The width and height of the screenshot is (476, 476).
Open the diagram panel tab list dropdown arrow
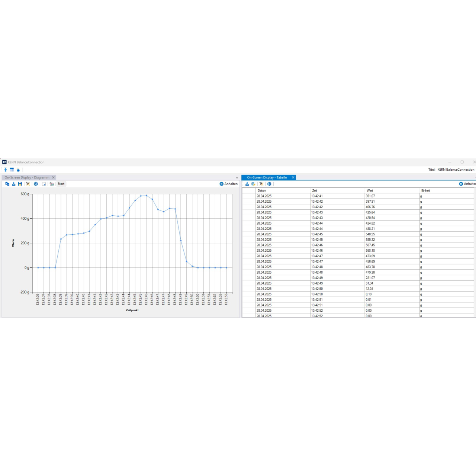tap(237, 178)
